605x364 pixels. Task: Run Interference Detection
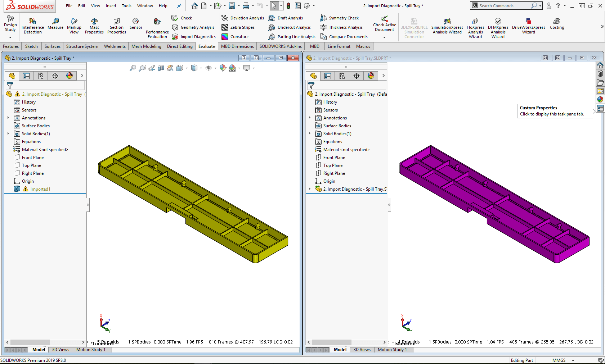(33, 25)
